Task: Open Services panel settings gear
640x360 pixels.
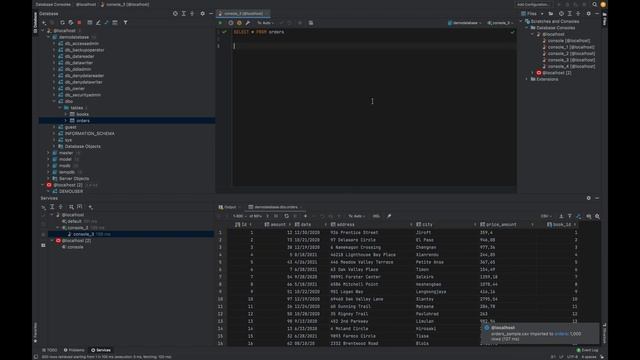Action: coord(588,198)
